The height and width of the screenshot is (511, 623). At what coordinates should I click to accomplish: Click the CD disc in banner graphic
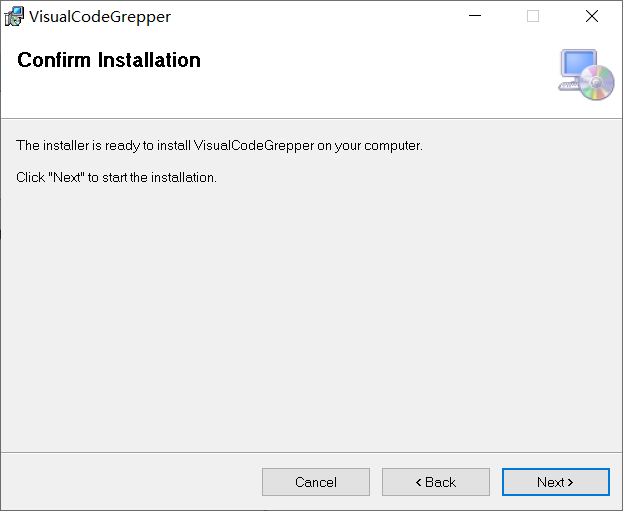[x=596, y=82]
